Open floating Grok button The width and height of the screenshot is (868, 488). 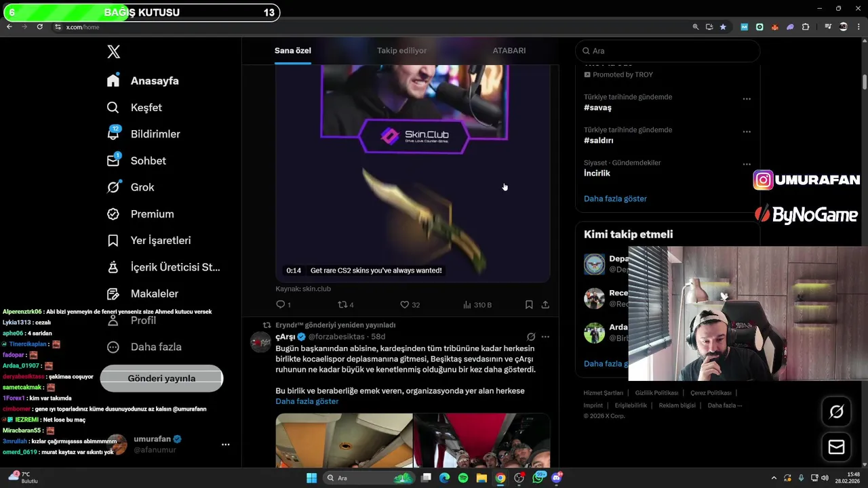(836, 411)
